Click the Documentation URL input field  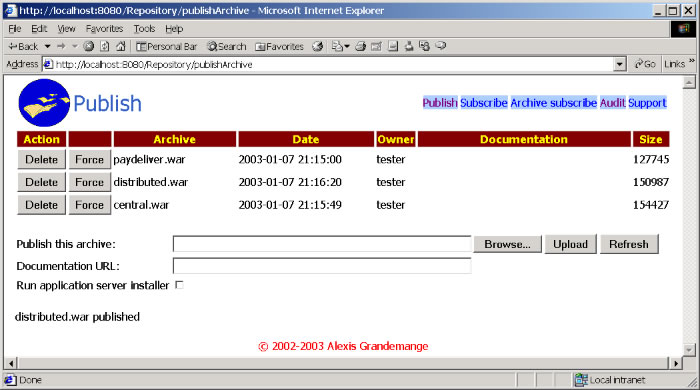click(x=322, y=266)
